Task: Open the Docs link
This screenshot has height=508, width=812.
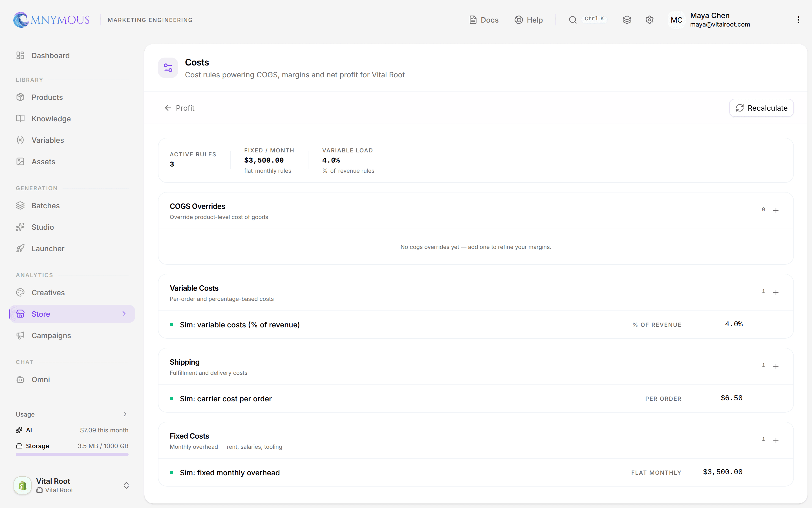Action: click(x=484, y=20)
